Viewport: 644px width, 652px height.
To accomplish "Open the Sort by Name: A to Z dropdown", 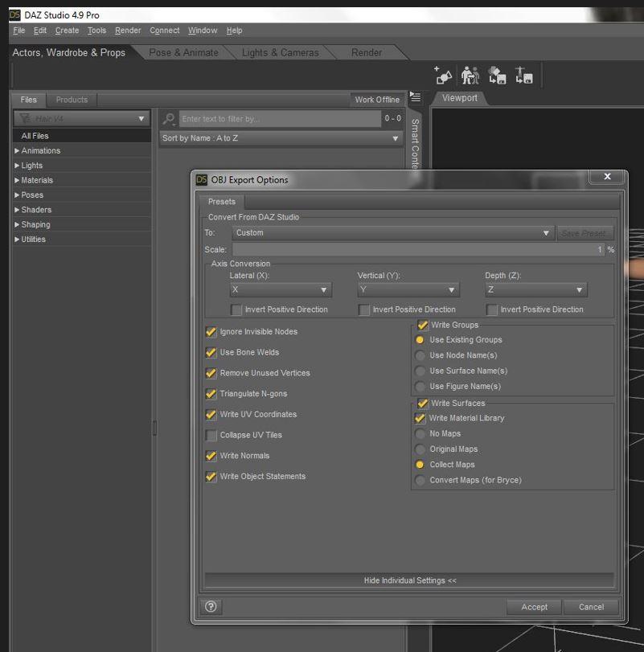I will click(281, 138).
